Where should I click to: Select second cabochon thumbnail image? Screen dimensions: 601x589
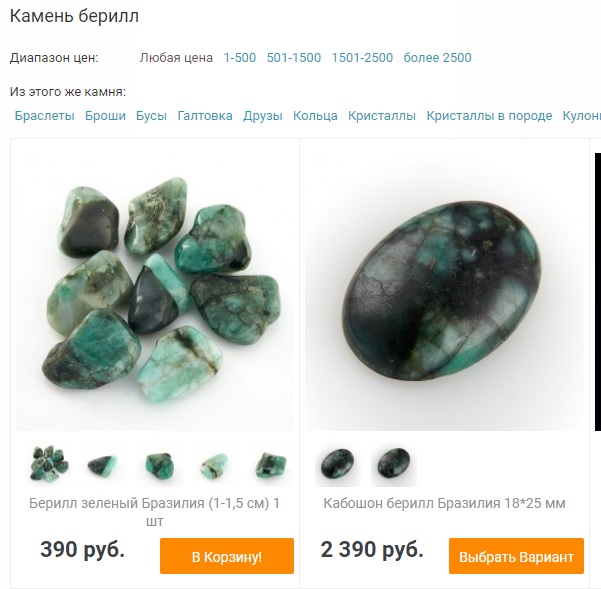tap(394, 464)
